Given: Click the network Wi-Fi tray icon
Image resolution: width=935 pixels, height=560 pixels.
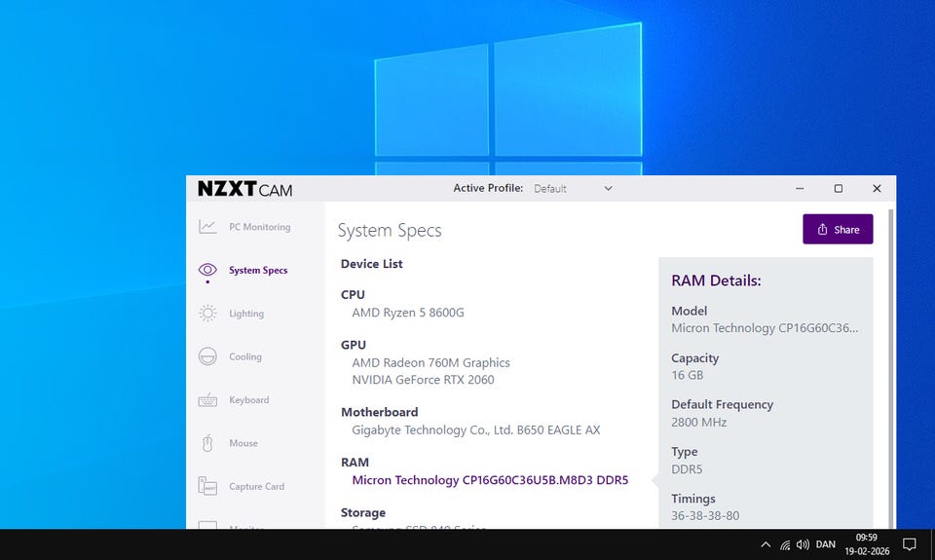Looking at the screenshot, I should pos(785,544).
